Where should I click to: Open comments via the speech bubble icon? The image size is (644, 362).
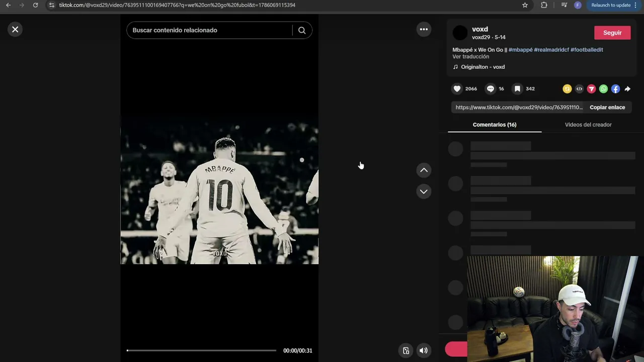point(491,89)
